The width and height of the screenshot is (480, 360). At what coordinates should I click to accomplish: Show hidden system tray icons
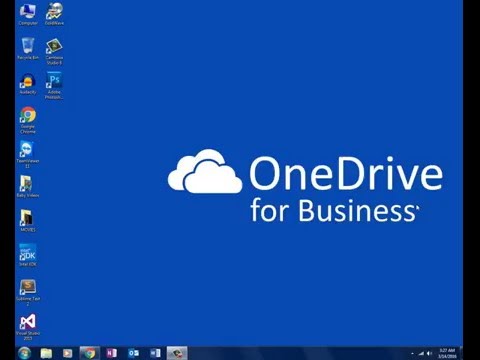tap(413, 353)
